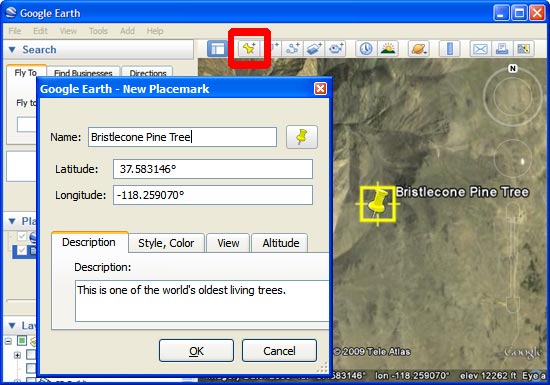
Task: Select the Fly To tab
Action: click(26, 72)
